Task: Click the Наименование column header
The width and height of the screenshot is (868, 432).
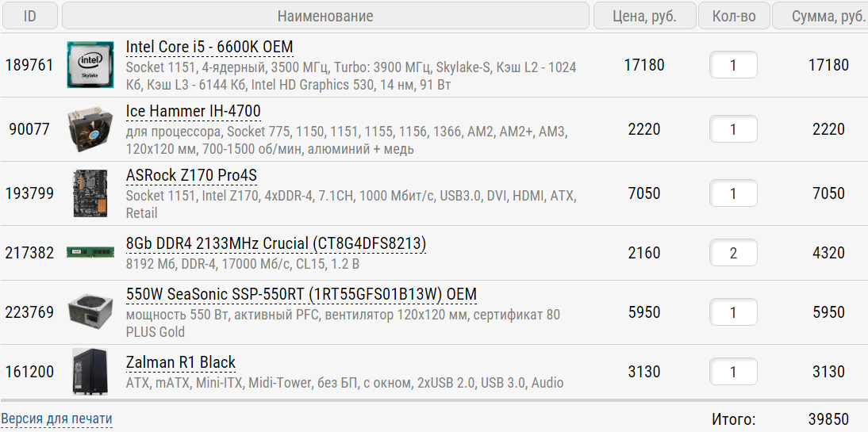Action: [x=325, y=16]
